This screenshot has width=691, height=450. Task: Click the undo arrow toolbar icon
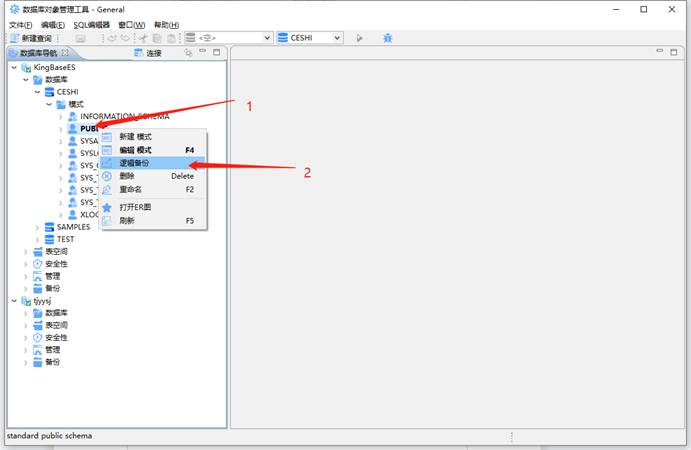(x=112, y=38)
